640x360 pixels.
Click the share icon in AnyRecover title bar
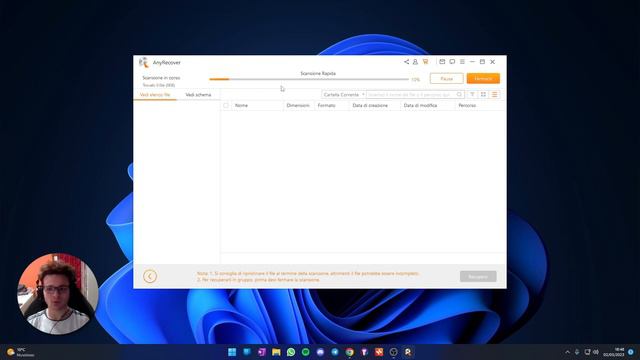407,62
